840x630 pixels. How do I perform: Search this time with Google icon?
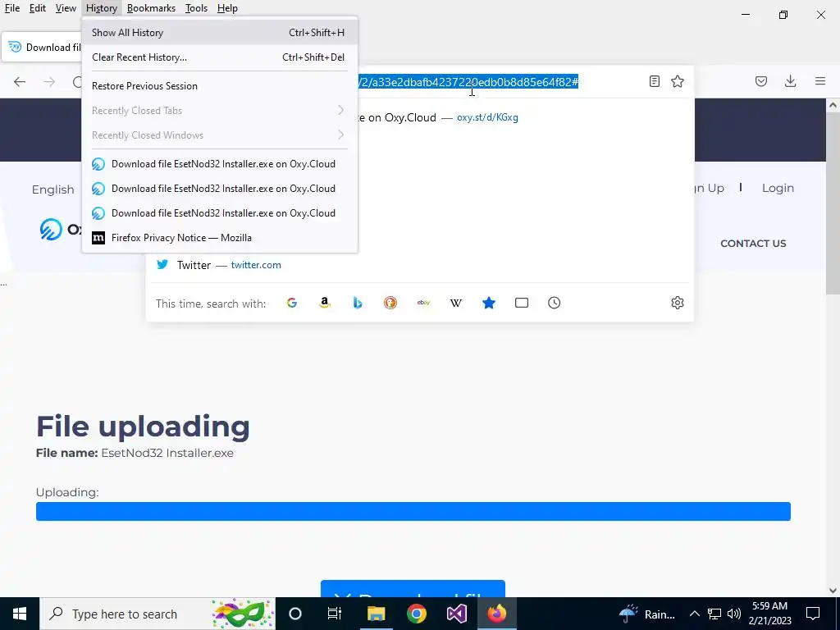(292, 304)
